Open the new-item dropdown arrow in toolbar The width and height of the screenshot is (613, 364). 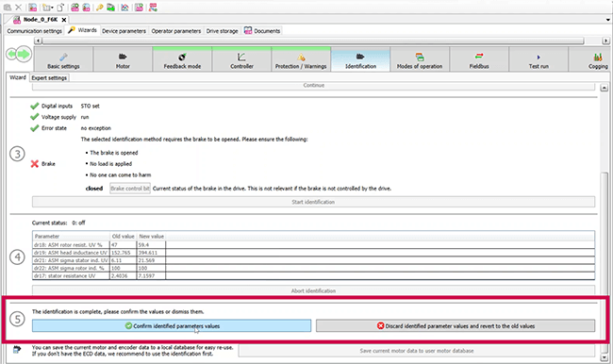click(x=52, y=8)
